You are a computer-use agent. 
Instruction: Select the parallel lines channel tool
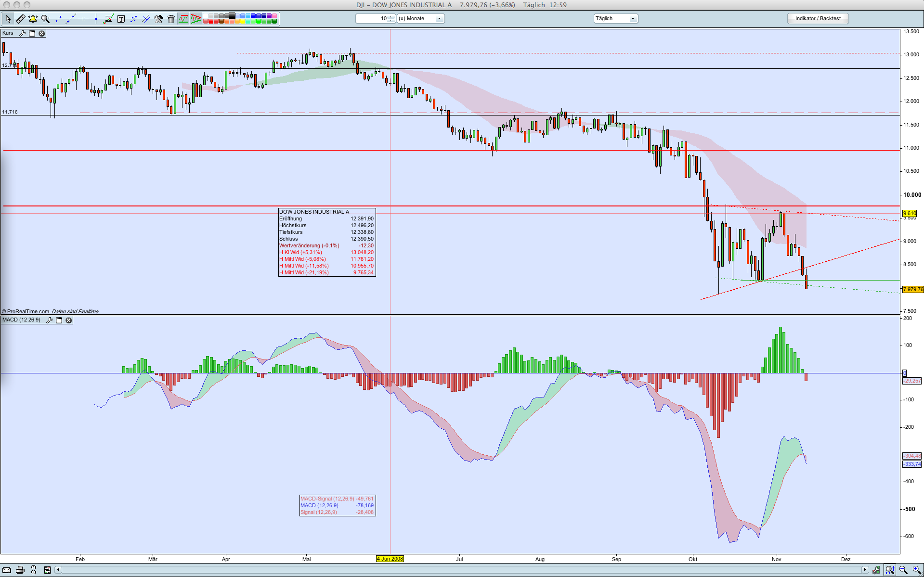coord(146,19)
